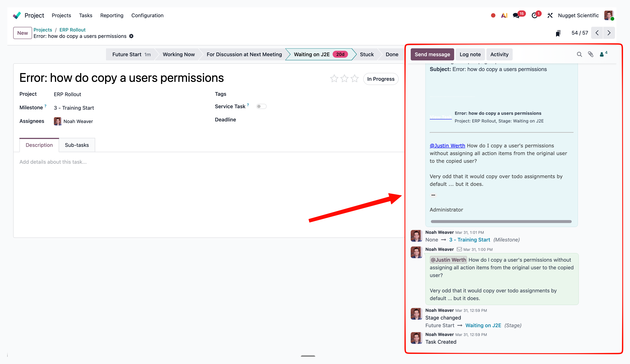Set priority with the third star

coord(354,79)
